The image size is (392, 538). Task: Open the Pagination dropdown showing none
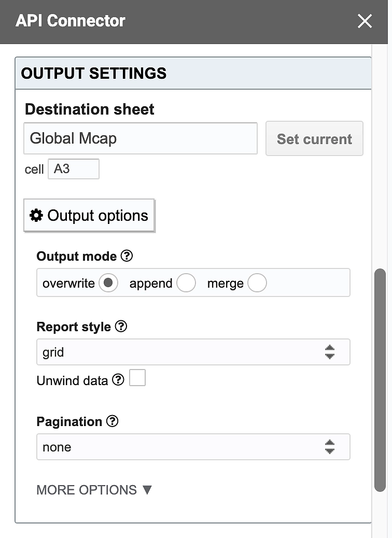tap(192, 446)
